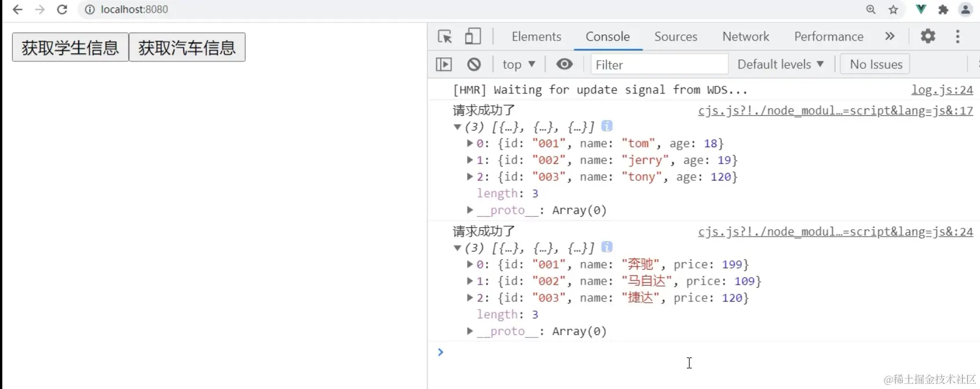Screen dimensions: 980x389
Task: Click the 获取学生信息 button
Action: pos(70,47)
